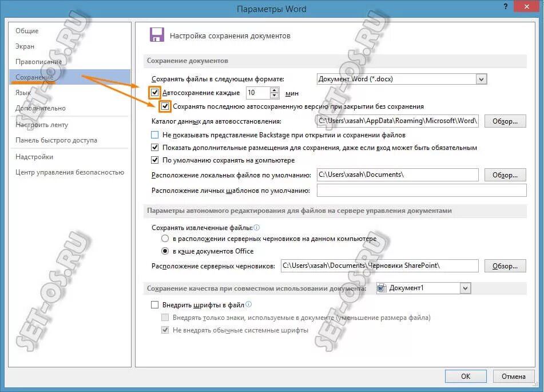Click Word document icon in Документ1 combo box
The width and height of the screenshot is (544, 392).
pos(382,288)
